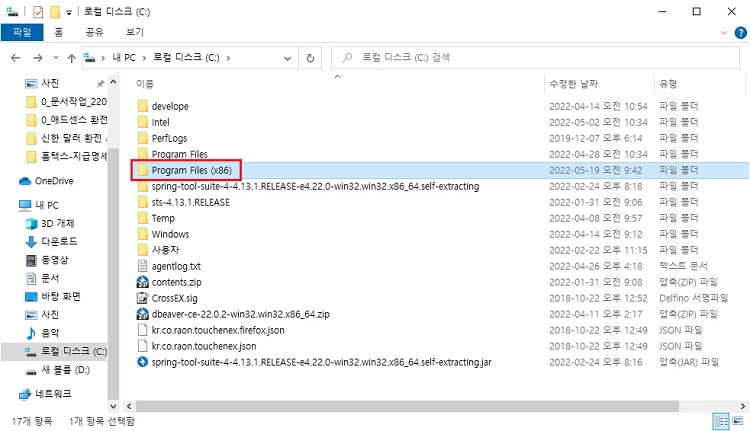The width and height of the screenshot is (750, 431).
Task: Open the recent locations dropdown arrow
Action: 55,58
